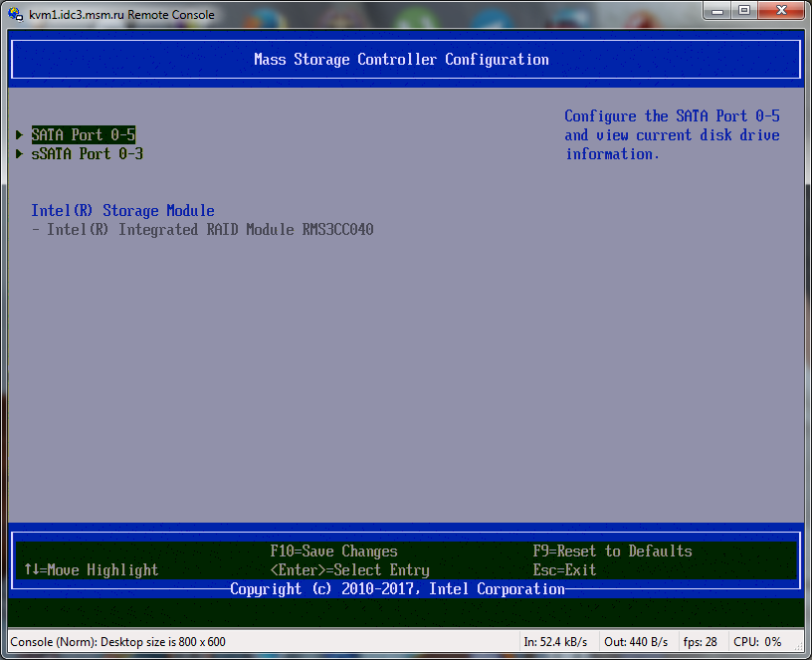Screen dimensions: 812x660
Task: Click Intel(R) Integrated RAID Module RMS3CC040 line
Action: (x=202, y=230)
